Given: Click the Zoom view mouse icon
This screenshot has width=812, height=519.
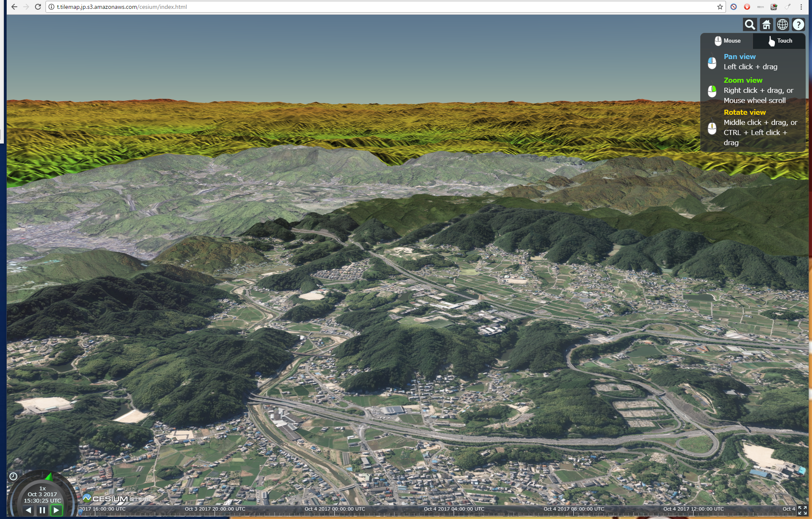Looking at the screenshot, I should [712, 91].
